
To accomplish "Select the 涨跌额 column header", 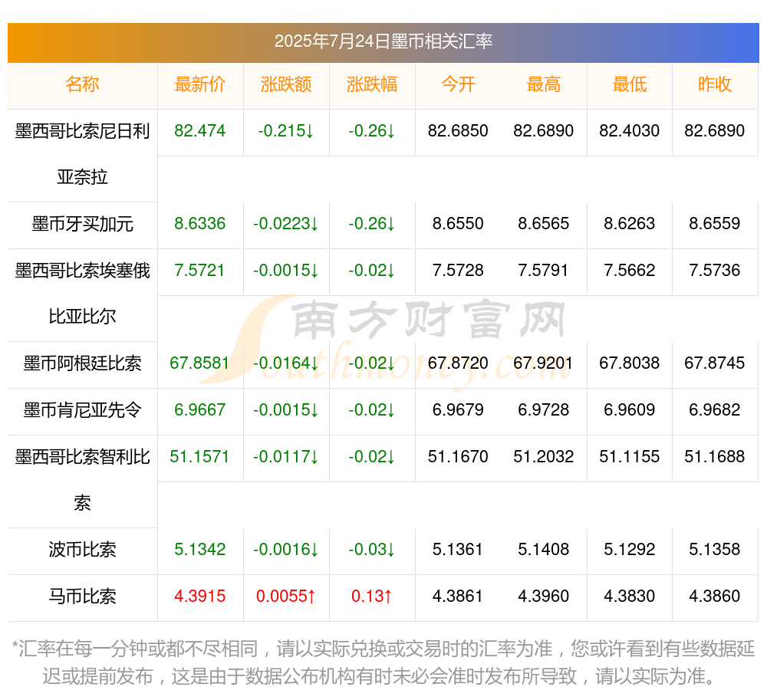I will tap(285, 84).
